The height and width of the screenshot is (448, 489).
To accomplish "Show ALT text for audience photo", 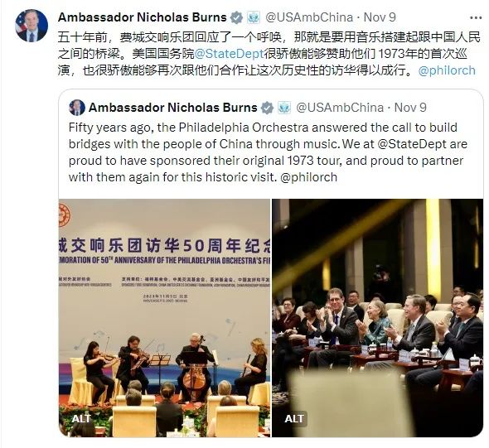I will (x=294, y=418).
